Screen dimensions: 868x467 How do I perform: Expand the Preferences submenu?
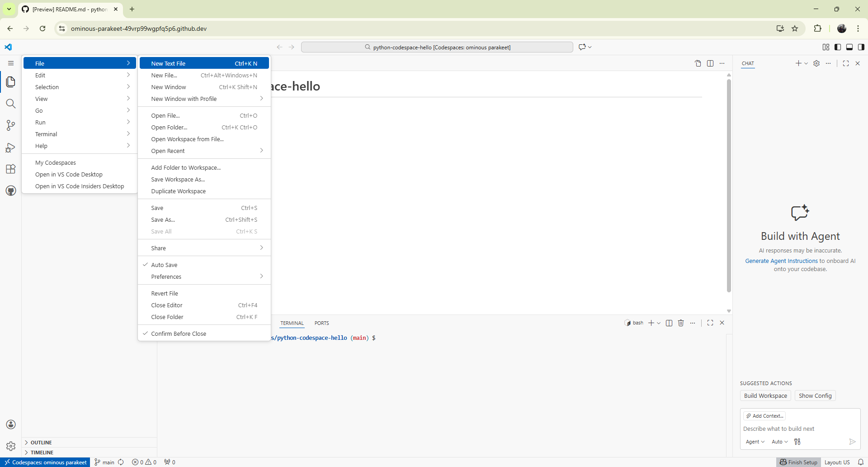pyautogui.click(x=204, y=276)
